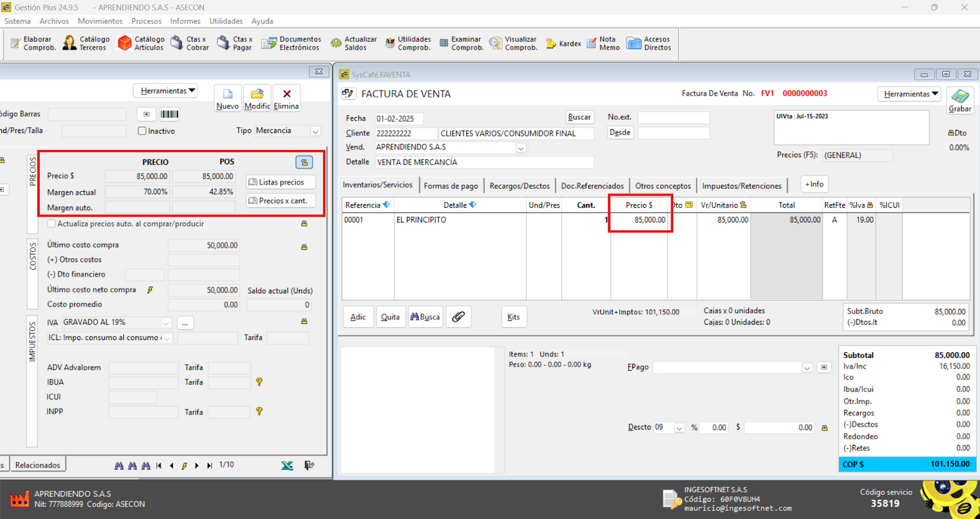980x519 pixels.
Task: Enable Actualiza precios auto. al comprar/producir
Action: pyautogui.click(x=51, y=224)
